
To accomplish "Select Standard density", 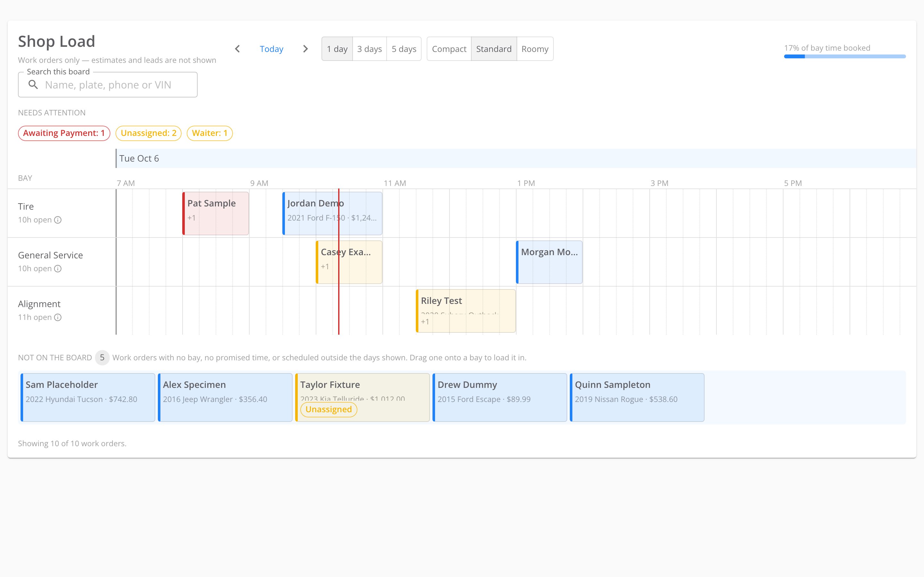I will coord(494,49).
